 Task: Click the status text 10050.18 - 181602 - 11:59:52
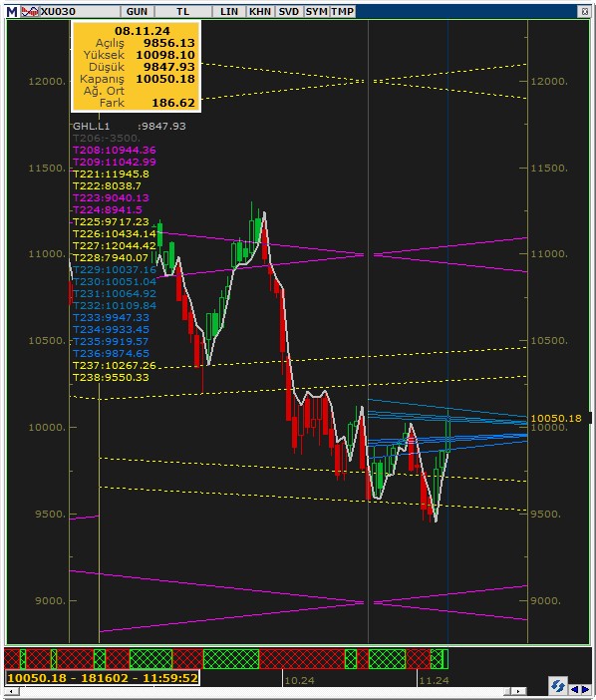click(x=103, y=678)
